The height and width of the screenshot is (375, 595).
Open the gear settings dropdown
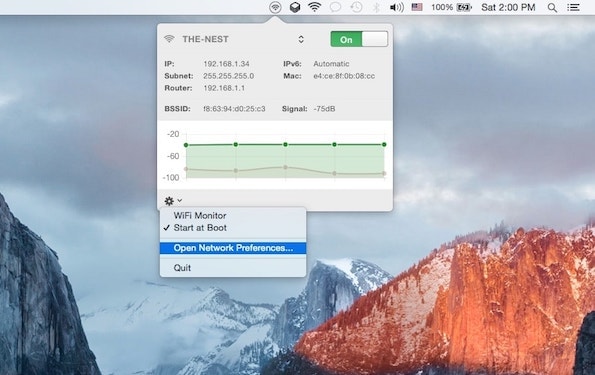click(x=173, y=200)
